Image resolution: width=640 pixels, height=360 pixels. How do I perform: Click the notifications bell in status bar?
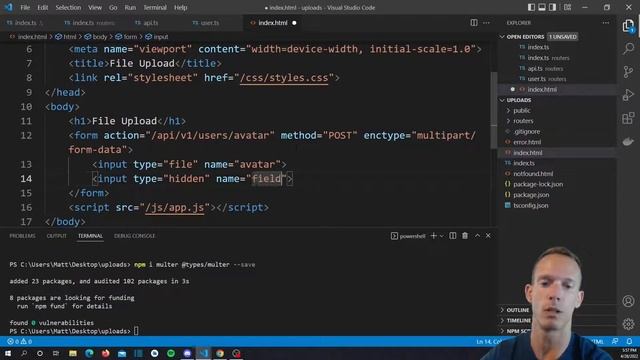629,341
